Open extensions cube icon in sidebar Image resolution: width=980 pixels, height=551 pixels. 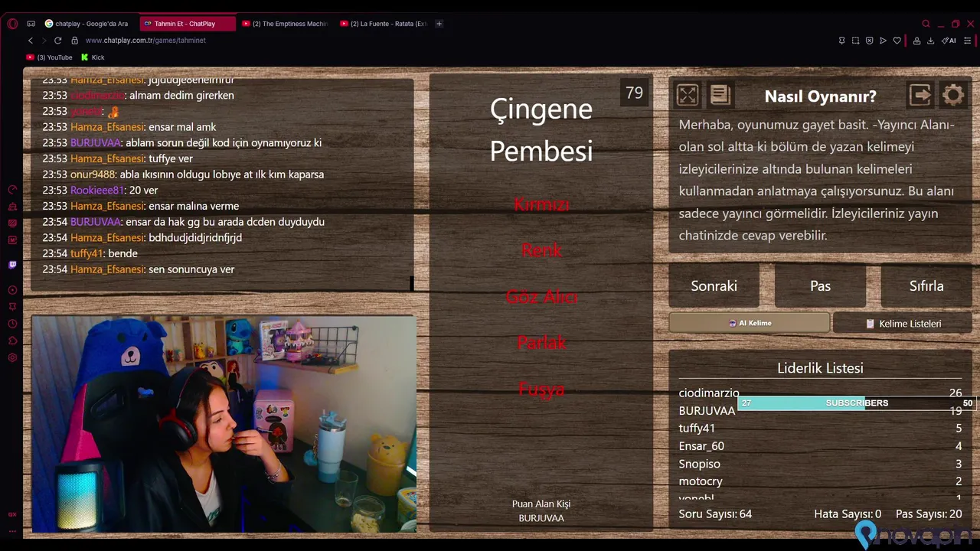(x=12, y=341)
